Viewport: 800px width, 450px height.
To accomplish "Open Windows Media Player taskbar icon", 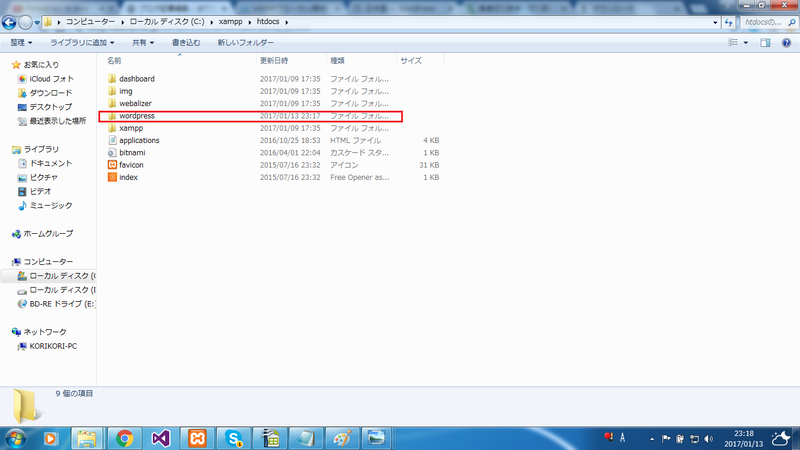I will click(51, 438).
